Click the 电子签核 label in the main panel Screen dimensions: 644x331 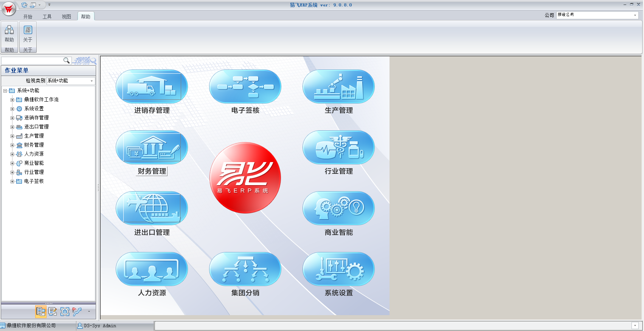coord(245,110)
